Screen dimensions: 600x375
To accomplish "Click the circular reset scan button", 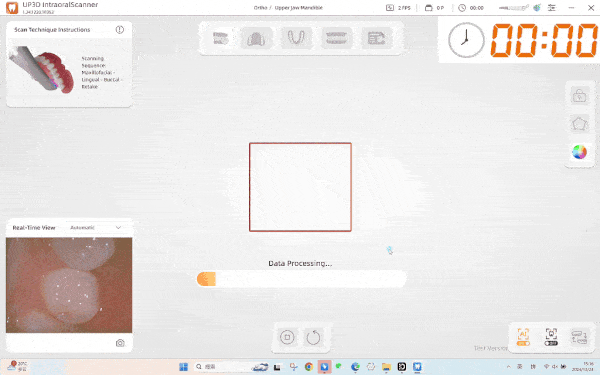I will click(x=313, y=337).
